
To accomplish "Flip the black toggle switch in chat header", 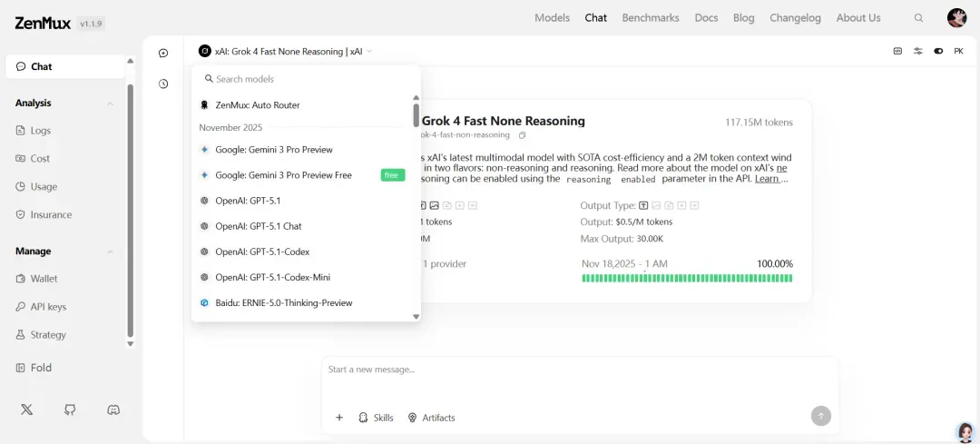I will coord(938,51).
